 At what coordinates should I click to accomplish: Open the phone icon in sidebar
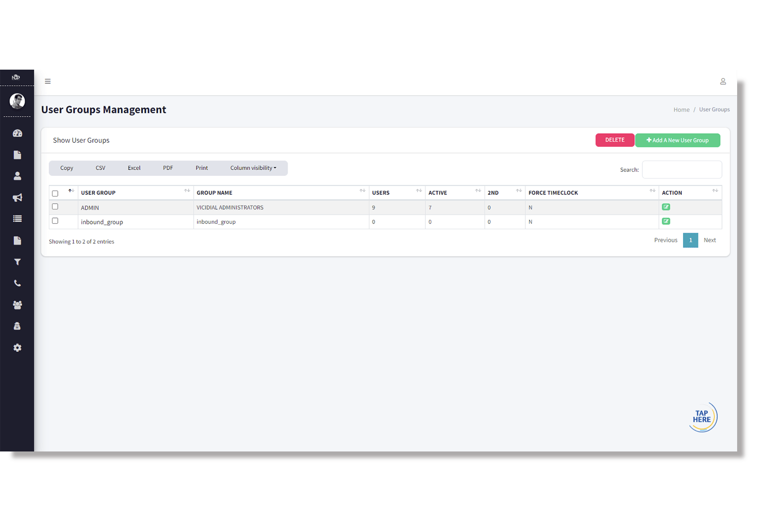(18, 283)
